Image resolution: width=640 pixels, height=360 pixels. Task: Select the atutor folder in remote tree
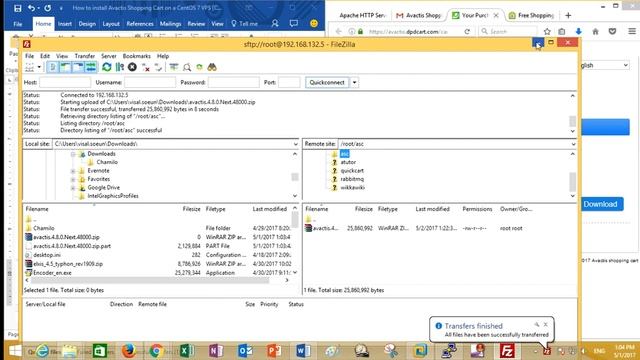(x=348, y=162)
